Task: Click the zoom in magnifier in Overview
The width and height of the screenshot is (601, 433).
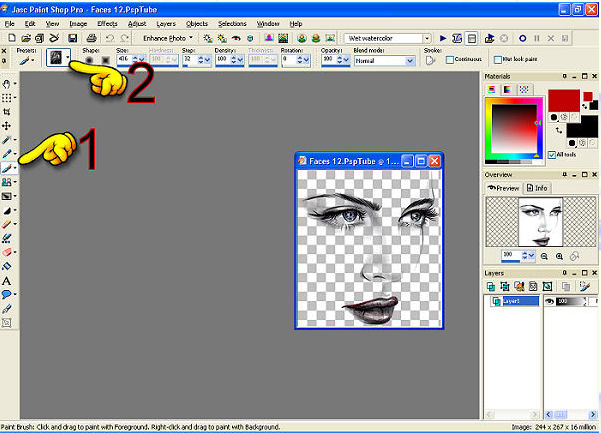Action: pyautogui.click(x=559, y=256)
